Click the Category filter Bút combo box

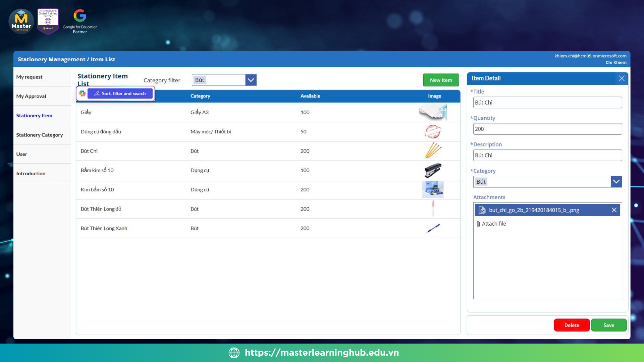[219, 80]
